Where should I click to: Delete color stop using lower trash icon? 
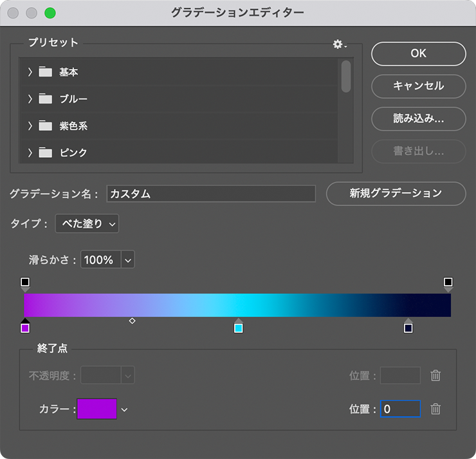[x=435, y=409]
